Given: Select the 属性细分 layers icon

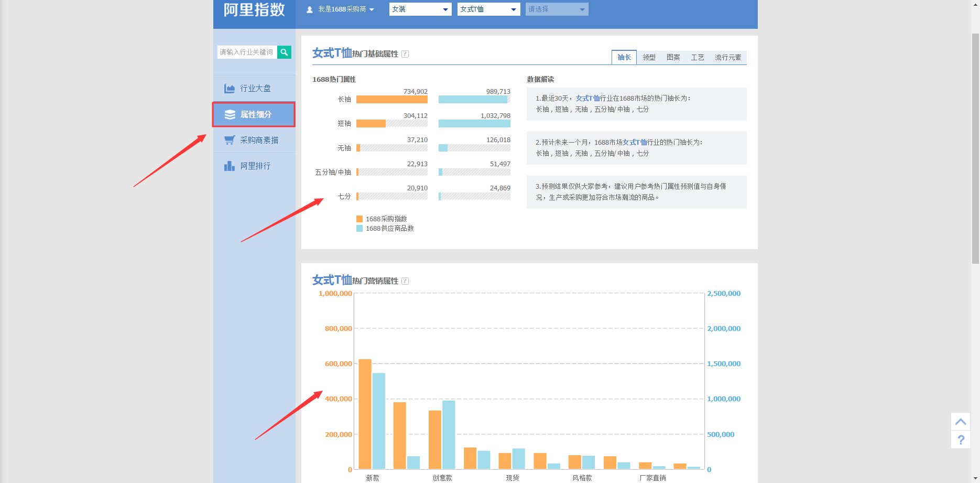Looking at the screenshot, I should pos(230,115).
